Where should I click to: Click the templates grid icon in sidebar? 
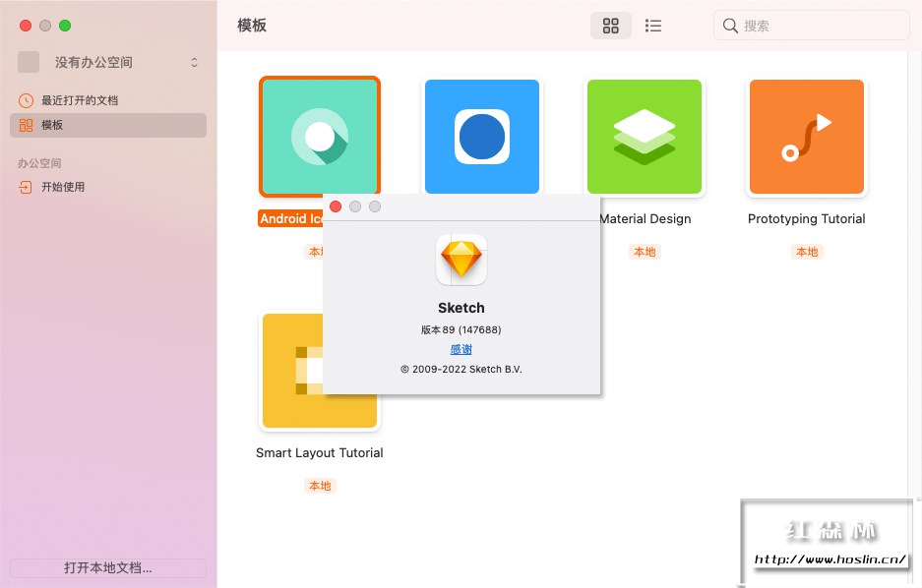[26, 125]
